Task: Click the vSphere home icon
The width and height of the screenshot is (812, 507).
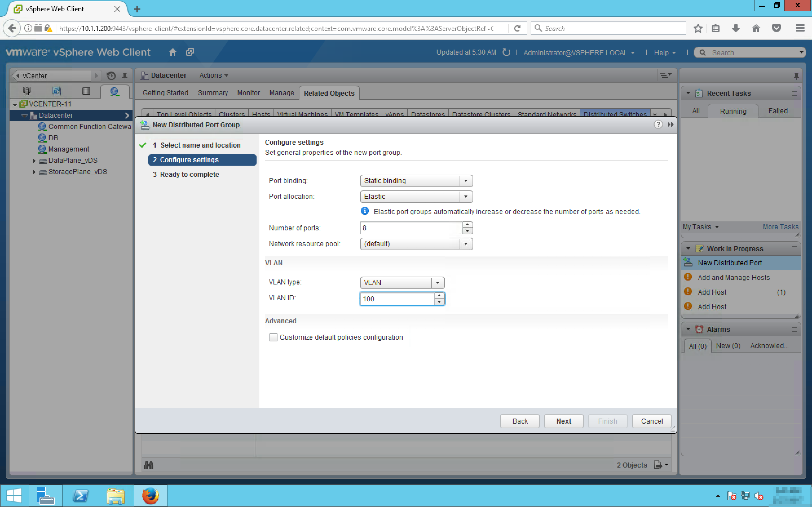Action: [x=173, y=52]
